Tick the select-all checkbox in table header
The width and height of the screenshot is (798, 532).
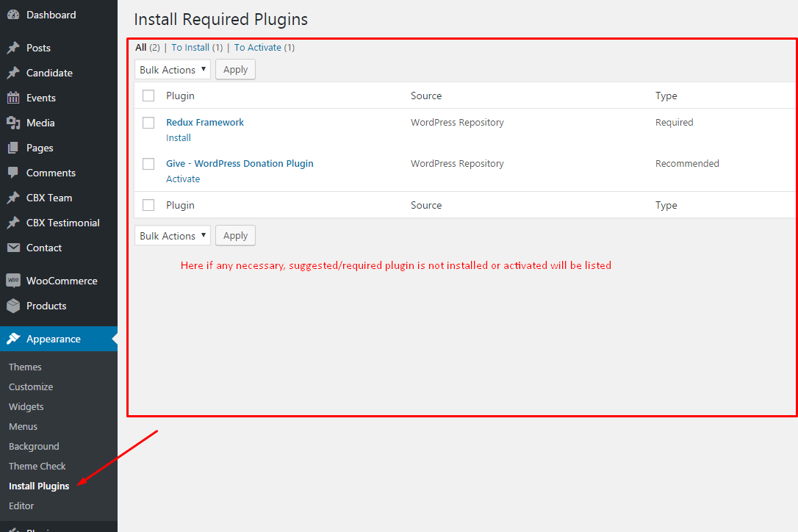[148, 96]
